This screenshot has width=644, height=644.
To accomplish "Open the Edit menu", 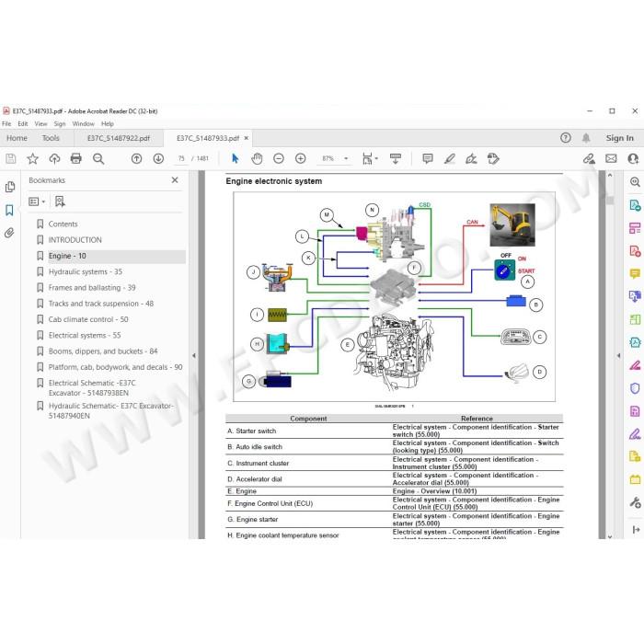I will click(23, 123).
